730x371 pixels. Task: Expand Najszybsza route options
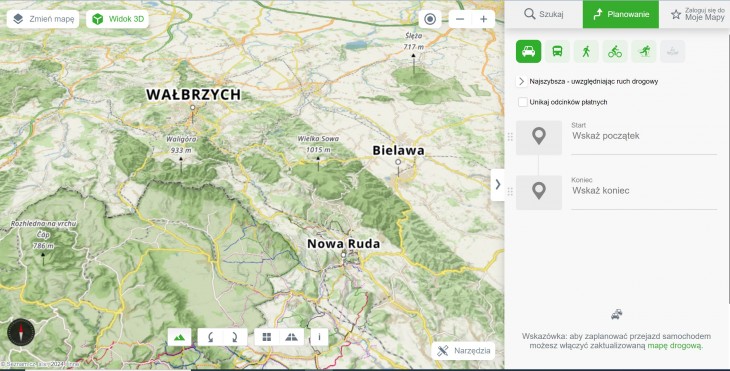pyautogui.click(x=521, y=81)
